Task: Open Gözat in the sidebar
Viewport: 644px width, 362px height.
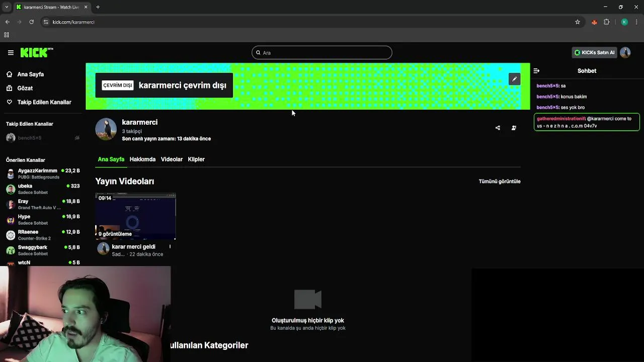Action: (25, 88)
